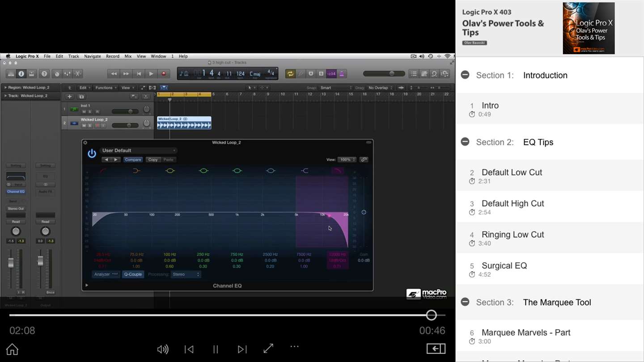Enable the low cut filter band
Screen dimensions: 644x362
[103, 170]
